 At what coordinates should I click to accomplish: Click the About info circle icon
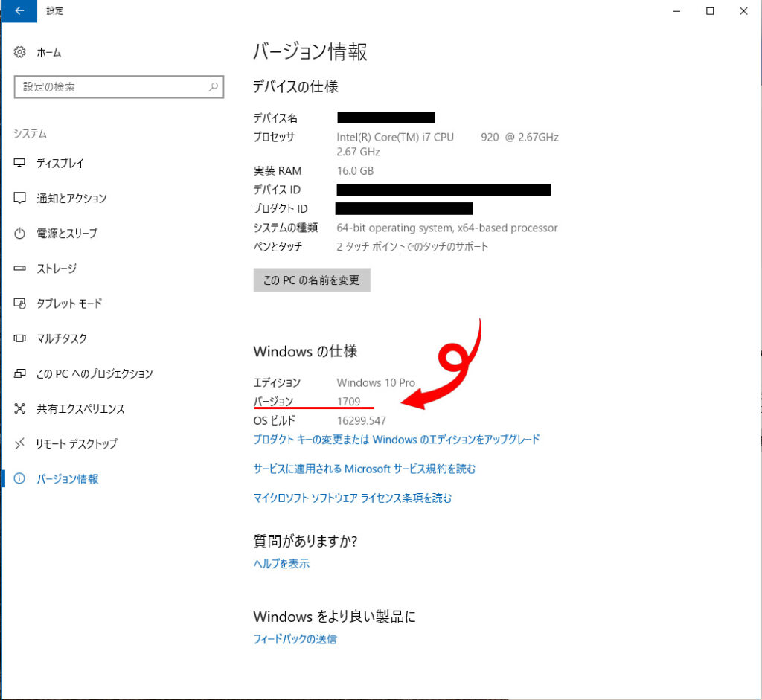(x=19, y=478)
